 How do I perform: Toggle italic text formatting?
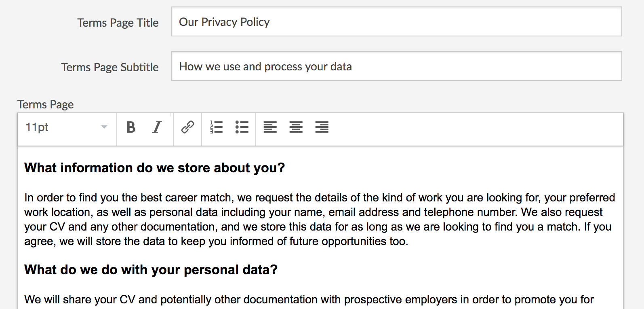click(x=157, y=127)
